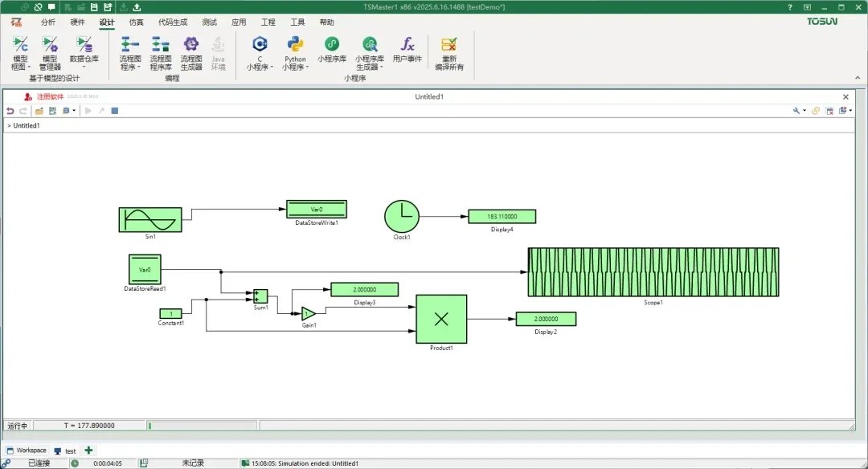This screenshot has width=868, height=469.
Task: Select the Scope1 block in diagram
Action: [653, 272]
